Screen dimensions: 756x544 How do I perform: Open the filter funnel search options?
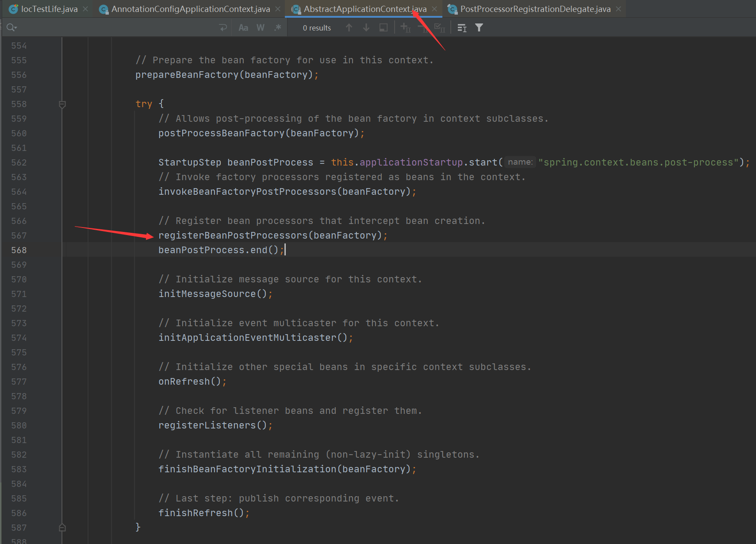(x=479, y=27)
